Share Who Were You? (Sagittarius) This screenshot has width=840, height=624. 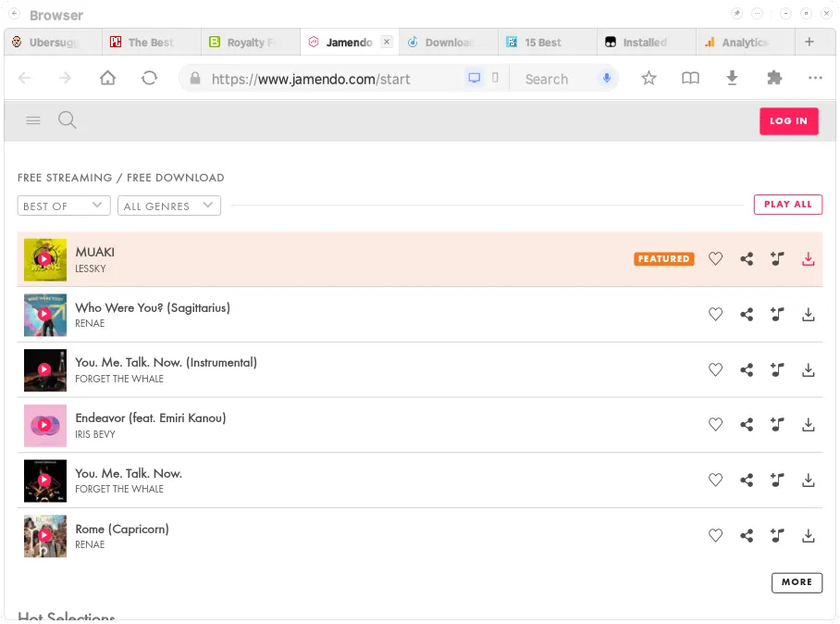(x=747, y=314)
